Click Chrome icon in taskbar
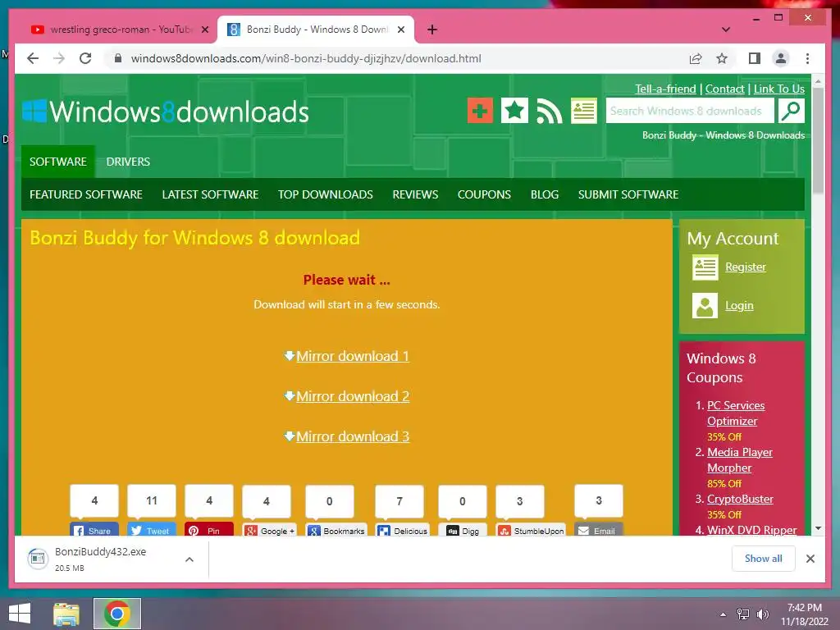The height and width of the screenshot is (630, 840). (117, 614)
